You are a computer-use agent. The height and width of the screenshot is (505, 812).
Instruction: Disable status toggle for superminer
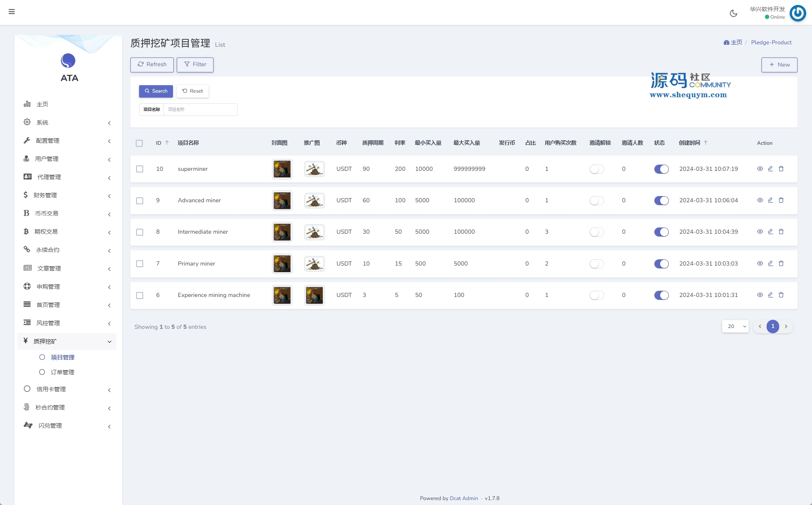(x=661, y=169)
